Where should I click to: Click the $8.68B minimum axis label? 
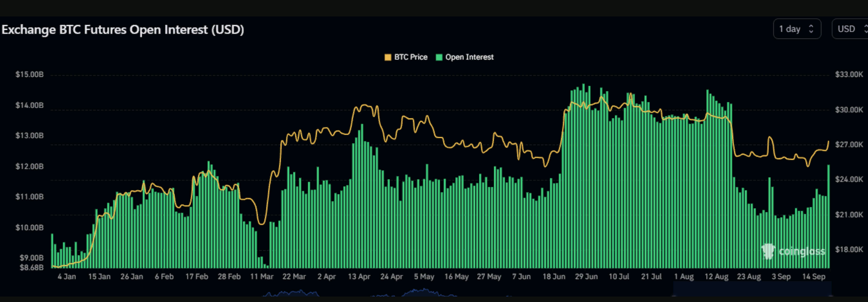click(x=31, y=267)
